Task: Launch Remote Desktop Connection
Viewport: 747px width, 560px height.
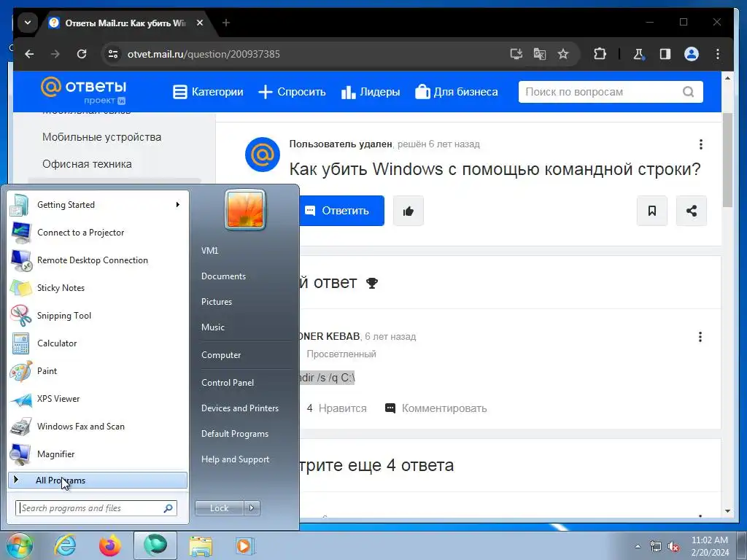Action: click(x=98, y=260)
